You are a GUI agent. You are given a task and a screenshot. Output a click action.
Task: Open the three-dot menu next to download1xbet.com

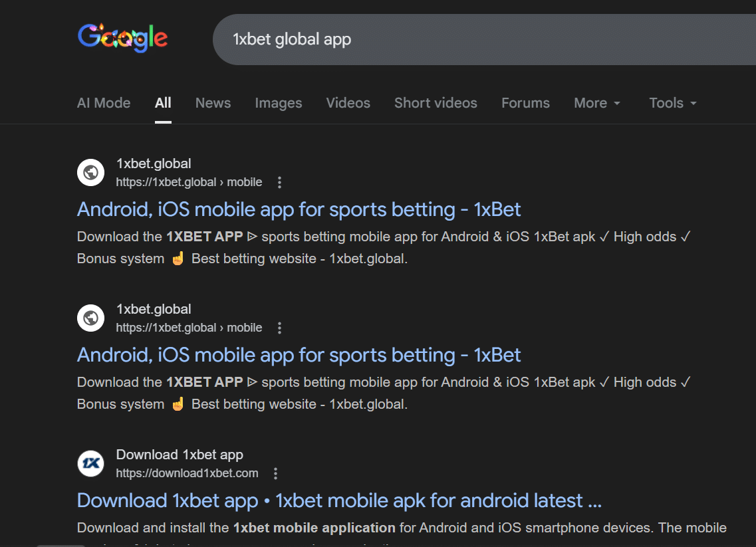[x=275, y=473]
